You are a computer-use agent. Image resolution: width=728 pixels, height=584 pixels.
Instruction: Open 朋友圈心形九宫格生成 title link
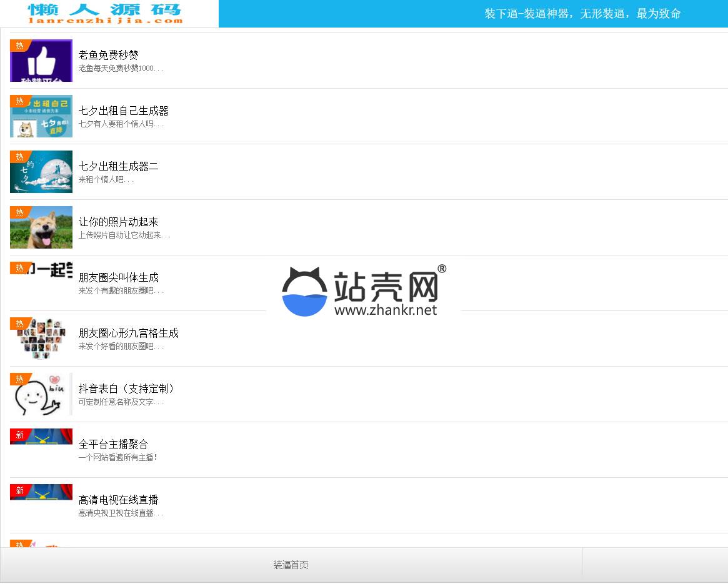(x=129, y=333)
